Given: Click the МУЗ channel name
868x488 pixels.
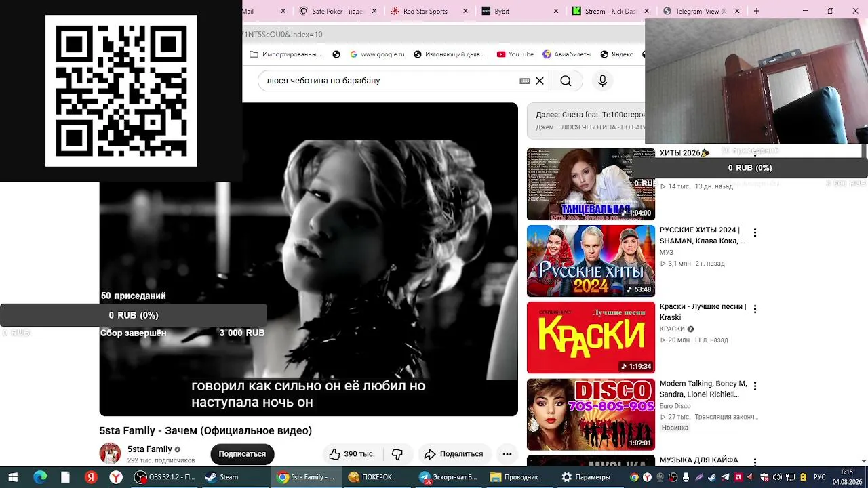Looking at the screenshot, I should tap(667, 253).
